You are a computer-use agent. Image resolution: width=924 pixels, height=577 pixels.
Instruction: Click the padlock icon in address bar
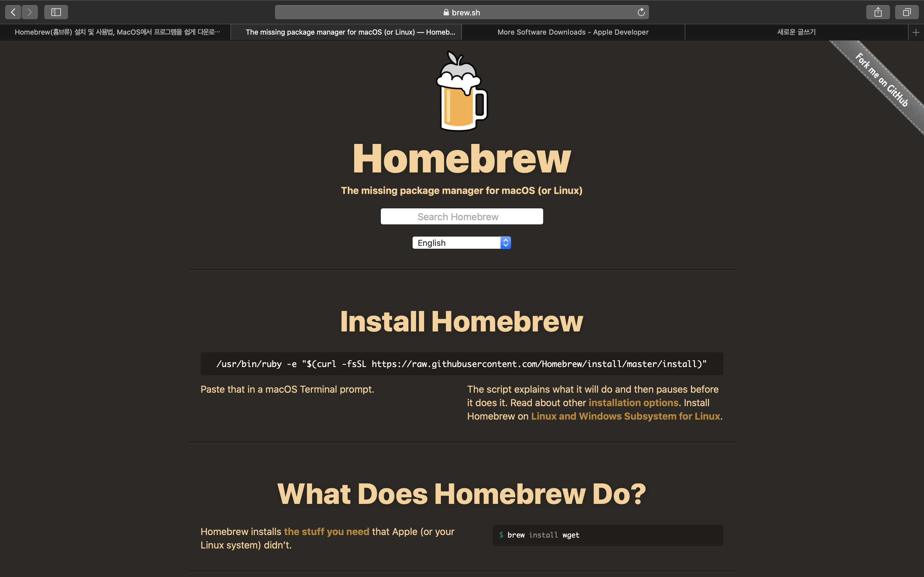pyautogui.click(x=446, y=12)
